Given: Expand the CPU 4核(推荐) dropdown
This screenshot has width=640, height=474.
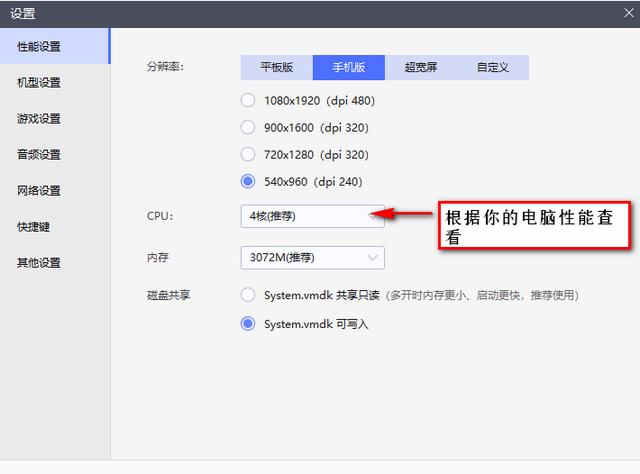Looking at the screenshot, I should click(x=312, y=216).
